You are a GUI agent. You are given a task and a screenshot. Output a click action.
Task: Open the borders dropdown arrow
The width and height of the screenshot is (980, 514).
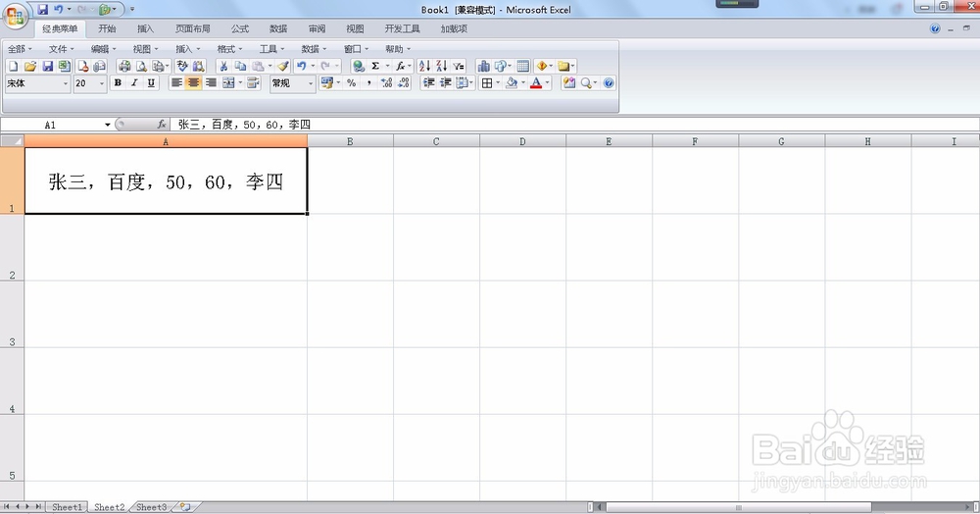498,82
